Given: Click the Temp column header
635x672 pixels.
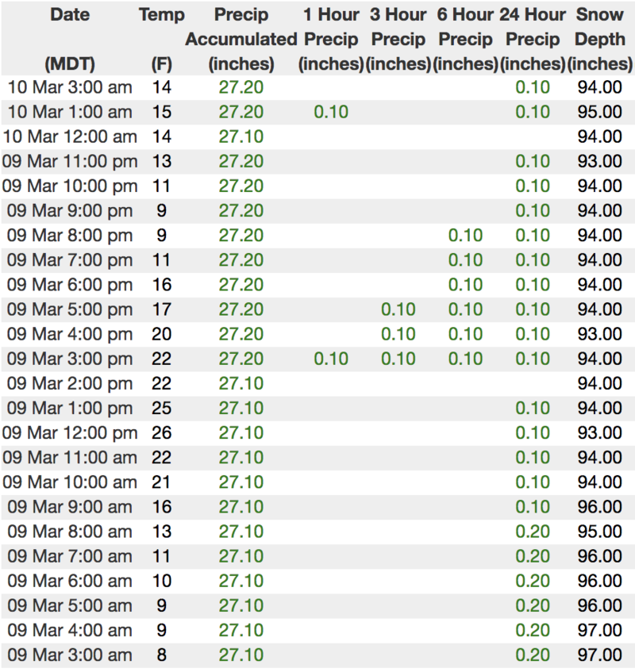Looking at the screenshot, I should tap(161, 15).
